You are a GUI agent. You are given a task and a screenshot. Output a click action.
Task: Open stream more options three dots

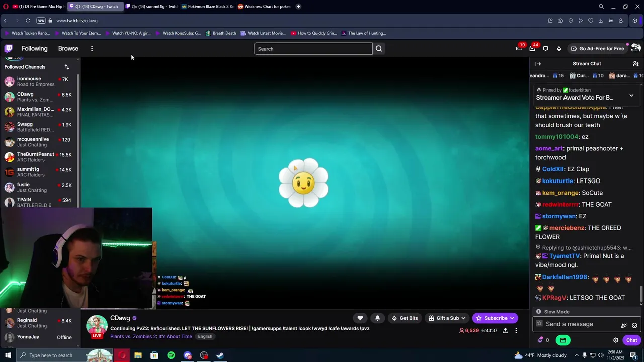(516, 330)
